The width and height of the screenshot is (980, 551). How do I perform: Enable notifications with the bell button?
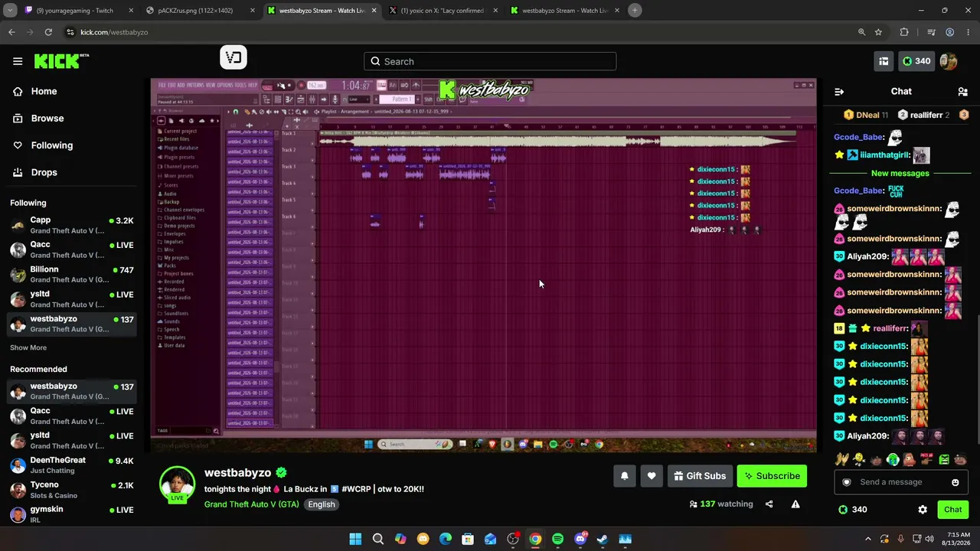point(625,476)
